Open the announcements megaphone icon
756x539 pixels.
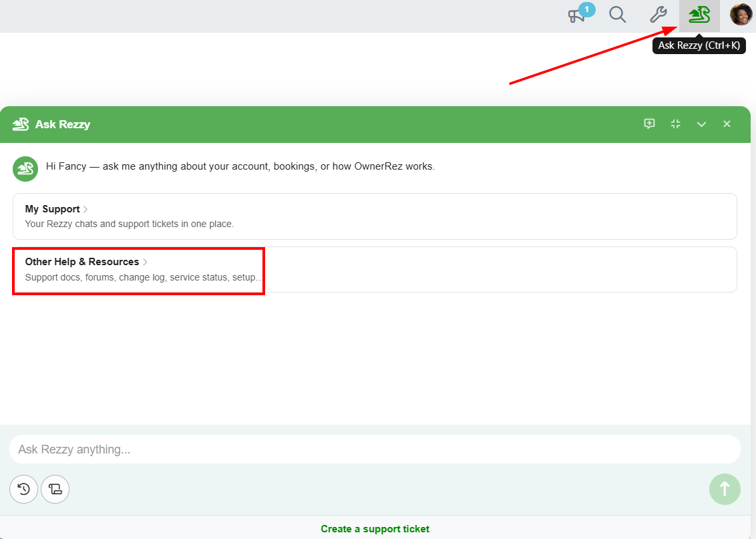click(576, 16)
